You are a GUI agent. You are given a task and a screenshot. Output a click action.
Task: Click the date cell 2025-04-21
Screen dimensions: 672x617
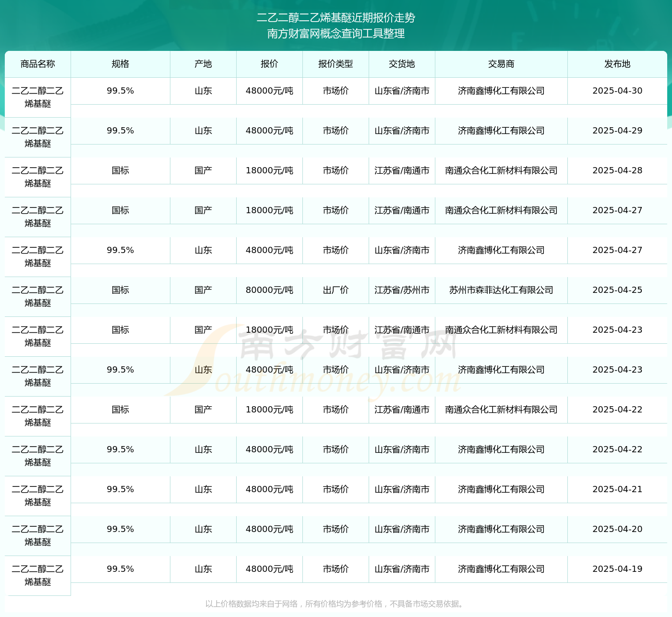pos(618,489)
